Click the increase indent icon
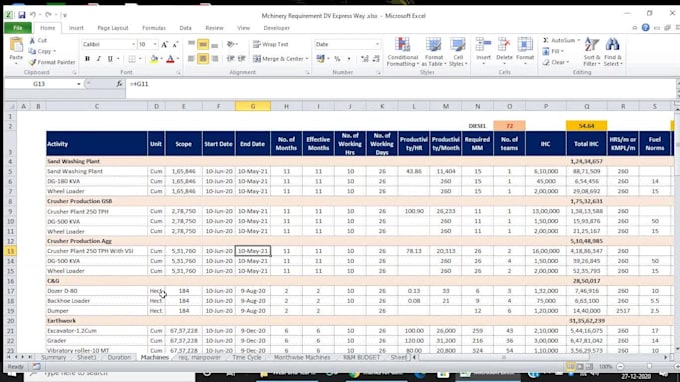 coord(242,59)
